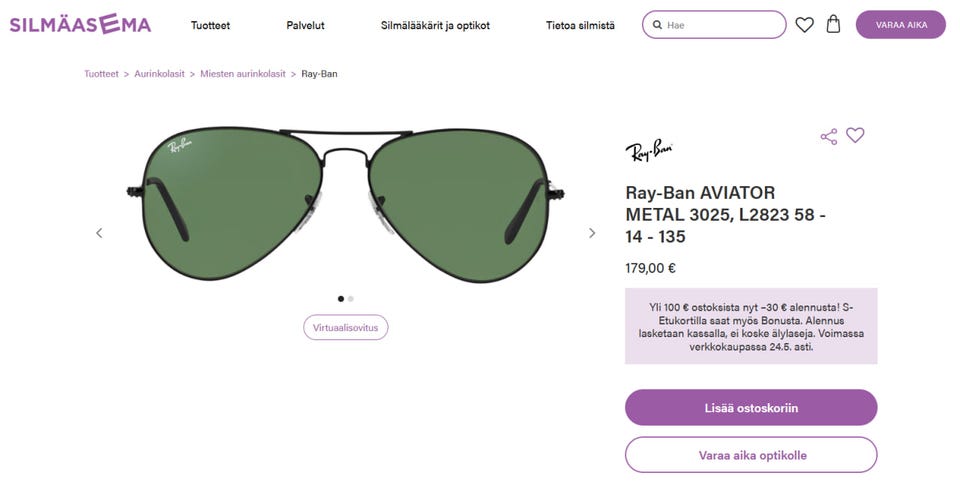The height and width of the screenshot is (485, 960).
Task: Add product to favorites with heart icon
Action: (x=855, y=135)
